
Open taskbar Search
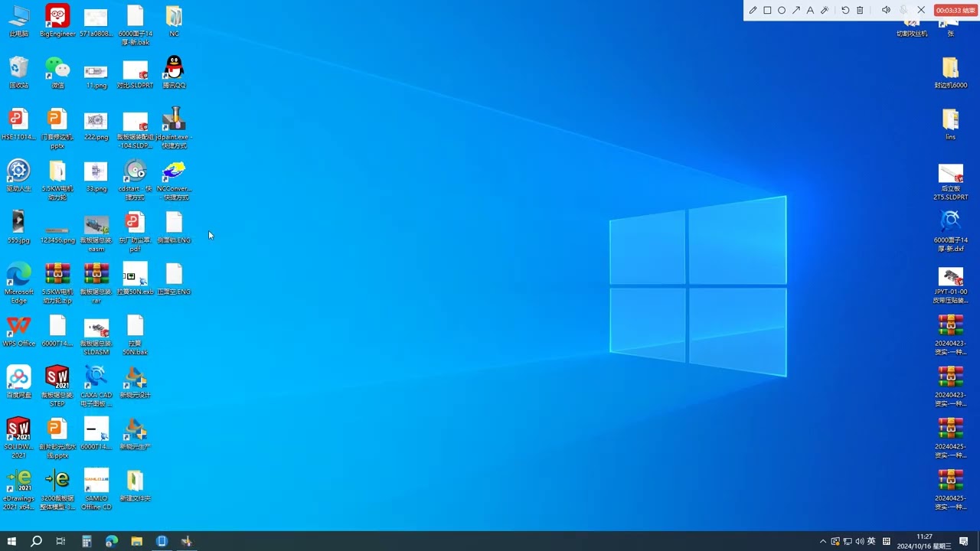(x=36, y=541)
